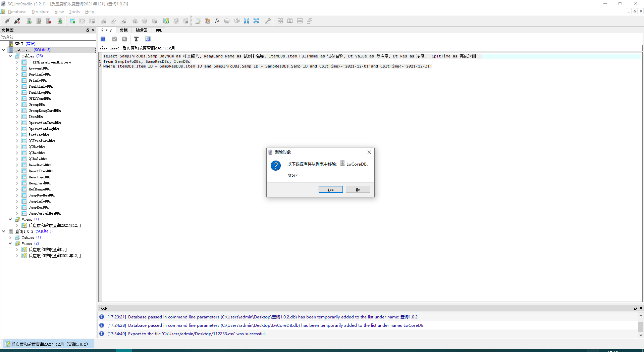
Task: Click the view editor blue refresh icon
Action: (103, 39)
